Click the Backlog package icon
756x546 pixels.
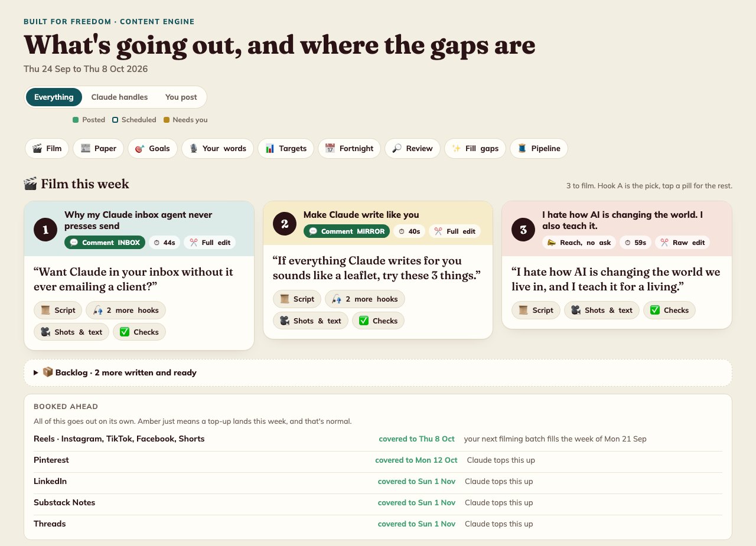pos(48,372)
